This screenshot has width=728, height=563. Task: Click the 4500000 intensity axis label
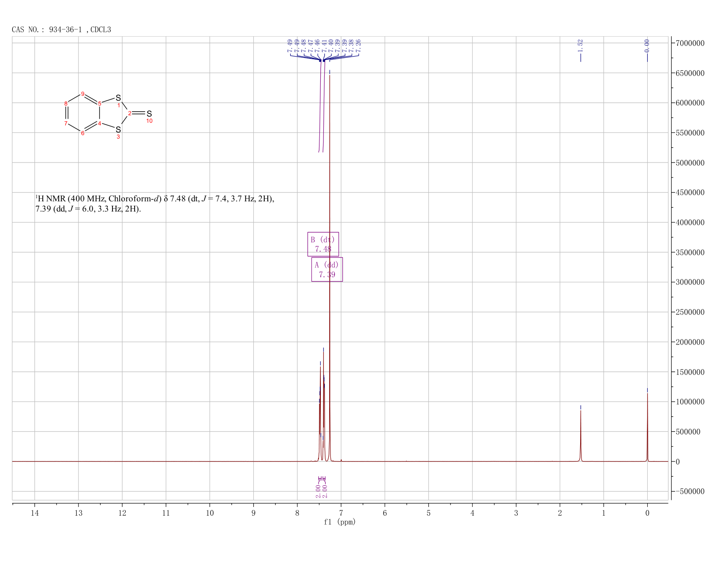[x=690, y=193]
